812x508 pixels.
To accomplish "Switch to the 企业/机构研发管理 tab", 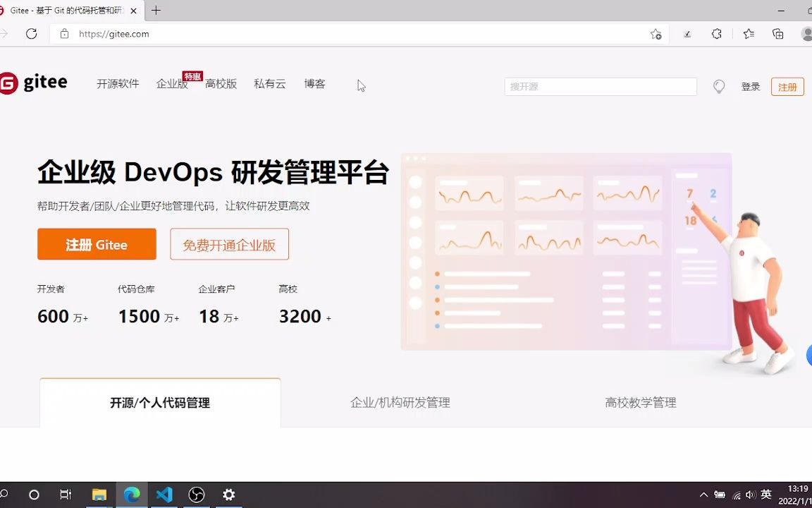I will coord(400,403).
